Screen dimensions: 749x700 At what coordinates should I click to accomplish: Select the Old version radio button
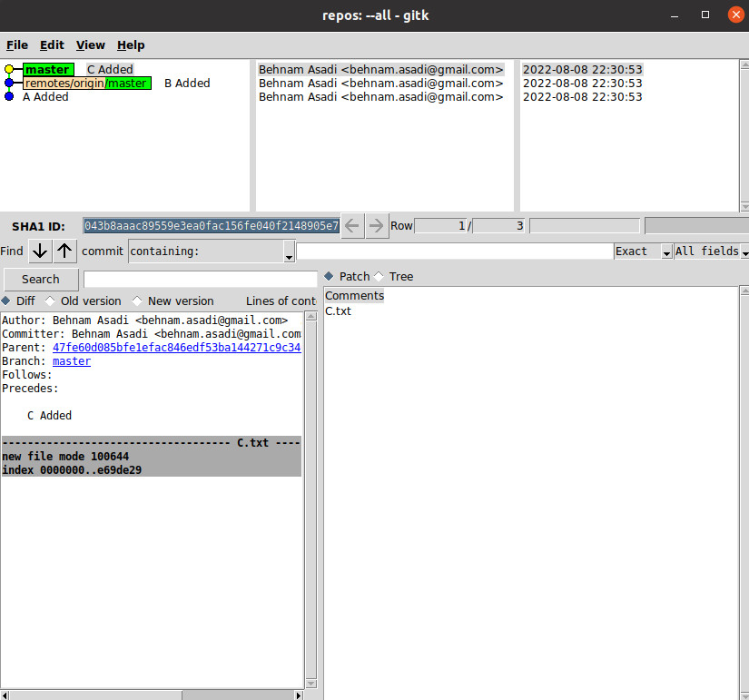(x=50, y=301)
